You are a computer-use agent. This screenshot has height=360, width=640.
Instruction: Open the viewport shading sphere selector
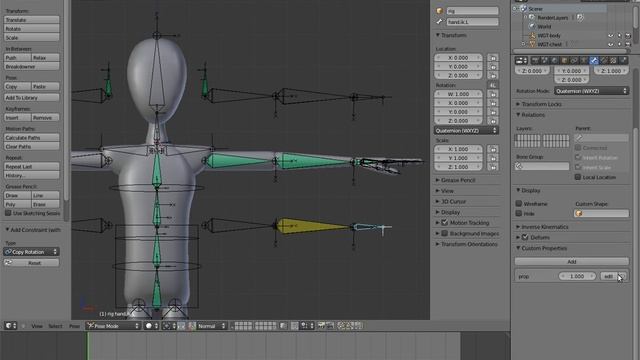tap(151, 326)
